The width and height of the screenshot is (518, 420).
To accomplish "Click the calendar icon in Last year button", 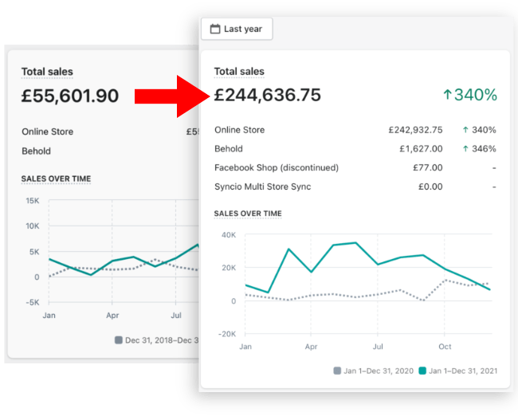I will pos(215,29).
